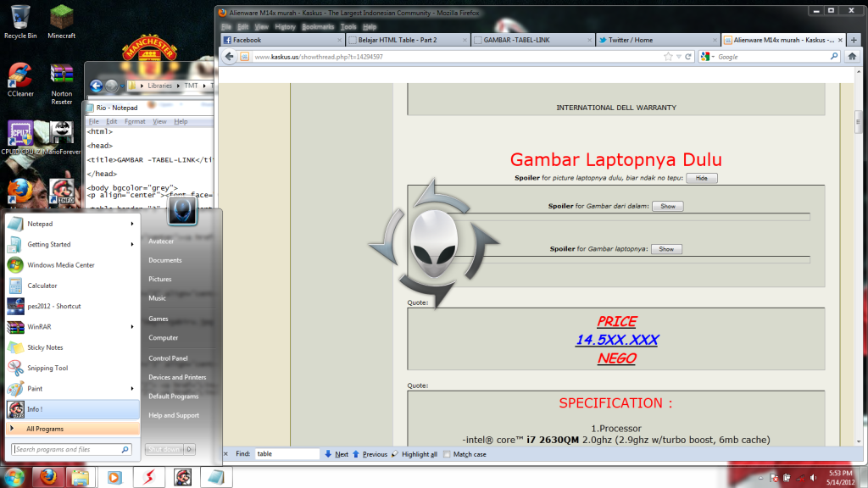Switch to Belajar HTML Table - Part 2 tab

tap(407, 40)
